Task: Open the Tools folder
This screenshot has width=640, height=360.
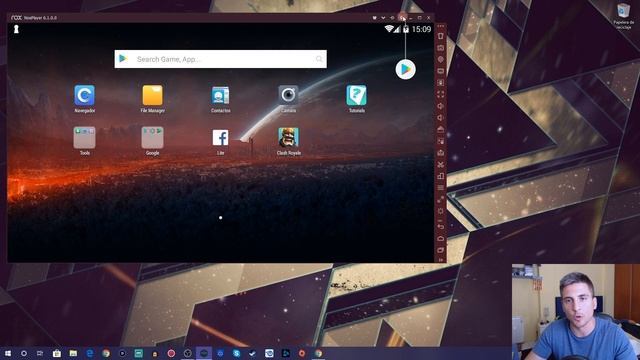Action: (84, 138)
